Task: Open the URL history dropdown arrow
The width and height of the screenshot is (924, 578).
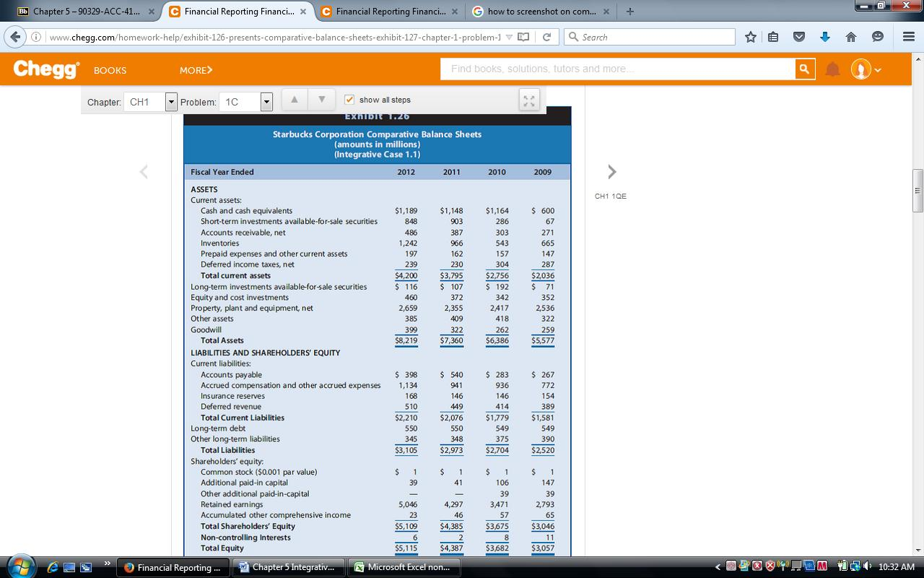Action: pyautogui.click(x=510, y=37)
